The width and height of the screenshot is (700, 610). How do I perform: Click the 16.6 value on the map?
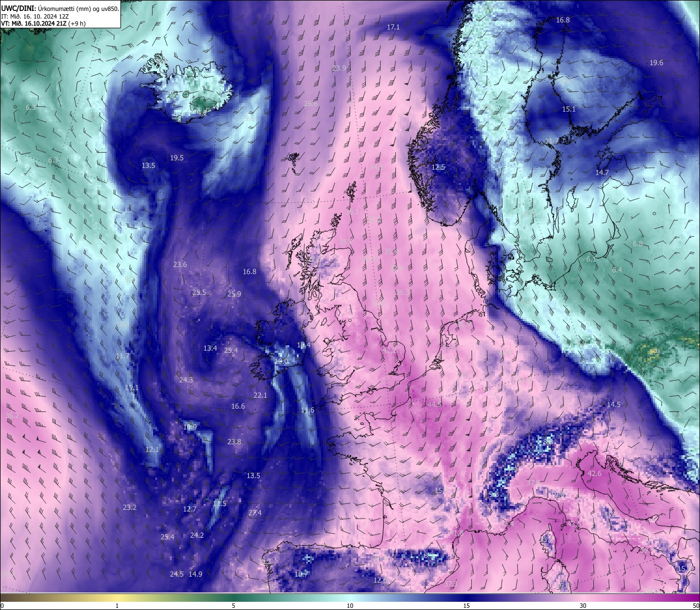pyautogui.click(x=238, y=406)
